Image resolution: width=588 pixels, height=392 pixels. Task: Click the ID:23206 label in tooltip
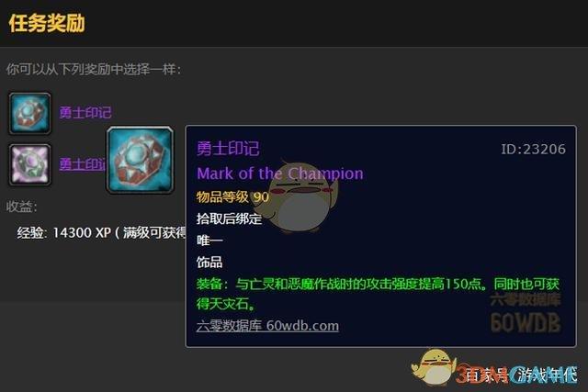[x=533, y=149]
